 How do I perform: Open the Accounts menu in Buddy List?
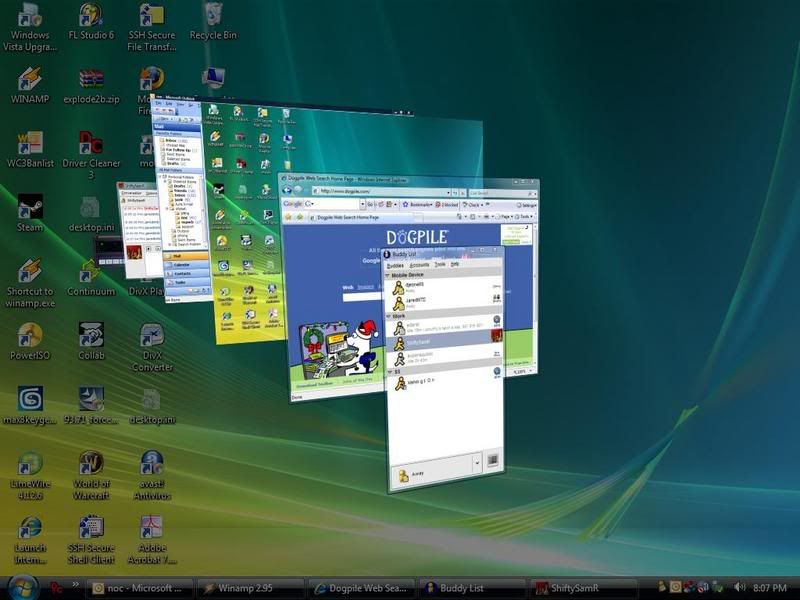tap(419, 265)
